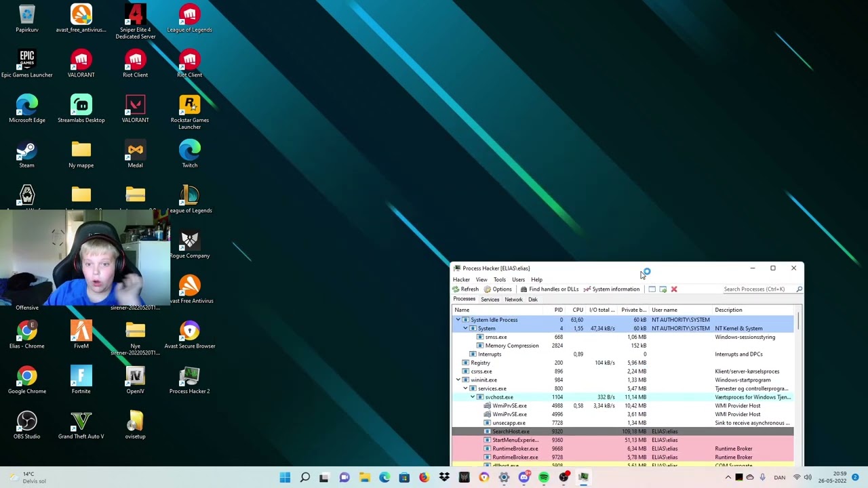The image size is (868, 488).
Task: Select the Microsoft Edge desktop icon
Action: click(27, 109)
